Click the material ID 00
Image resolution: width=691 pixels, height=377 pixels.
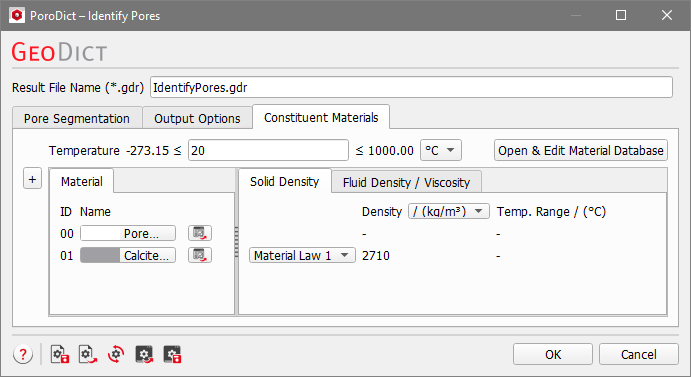[67, 233]
